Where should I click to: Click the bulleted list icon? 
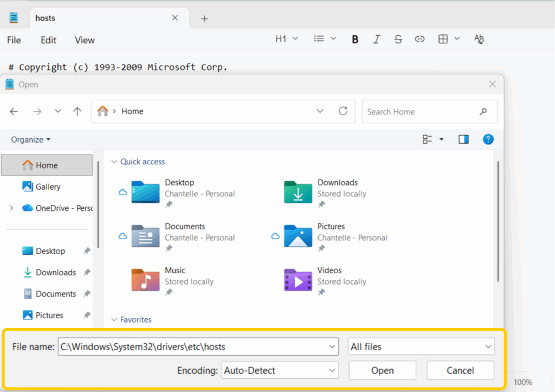[319, 38]
